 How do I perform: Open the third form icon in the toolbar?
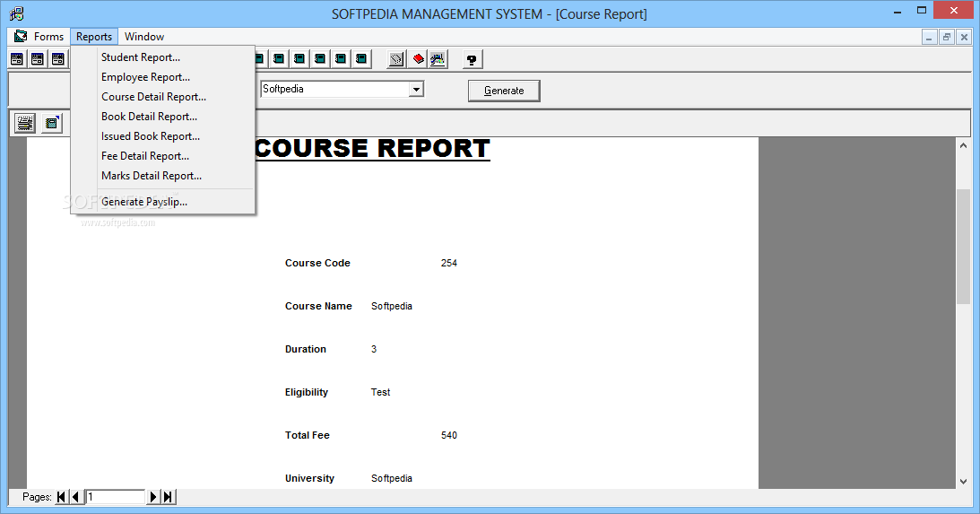click(x=58, y=59)
